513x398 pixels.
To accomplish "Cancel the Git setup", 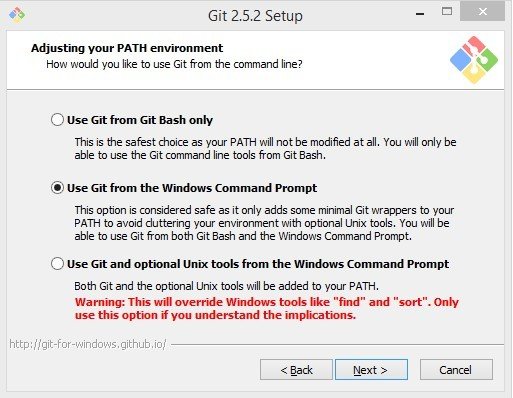I will pyautogui.click(x=456, y=369).
